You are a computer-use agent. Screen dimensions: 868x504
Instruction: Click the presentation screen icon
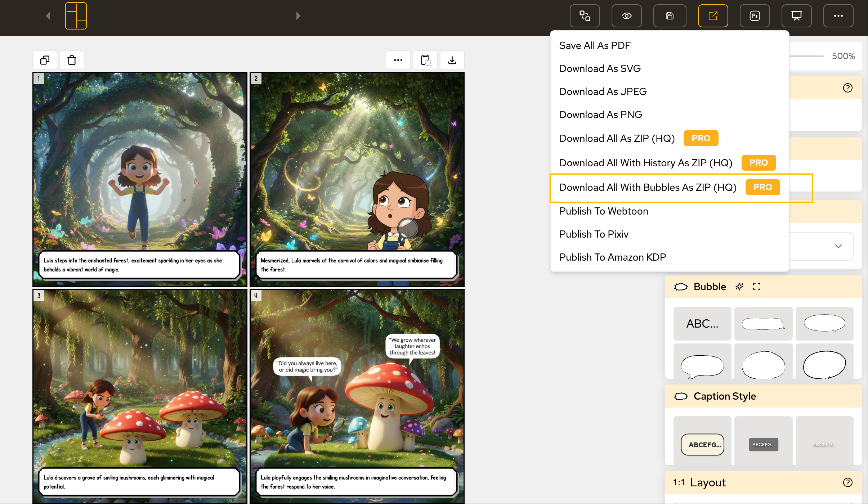tap(796, 16)
